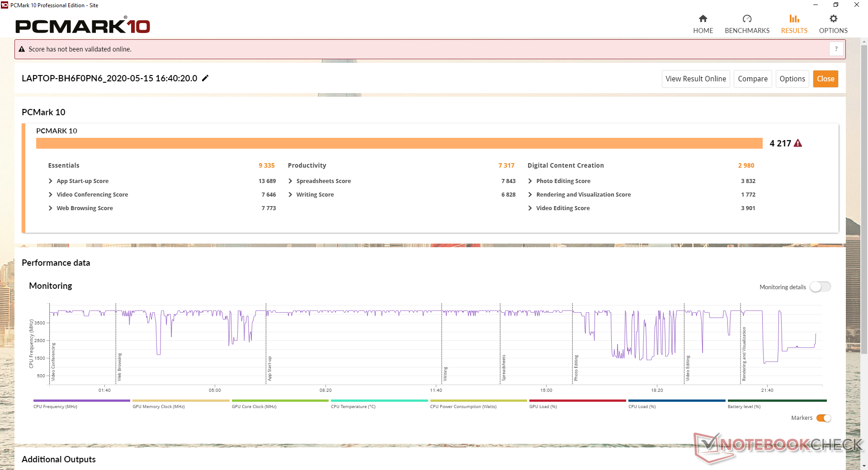Click the Spreadsheets marker in chart
Viewport: 868px width, 470px height.
tap(504, 368)
